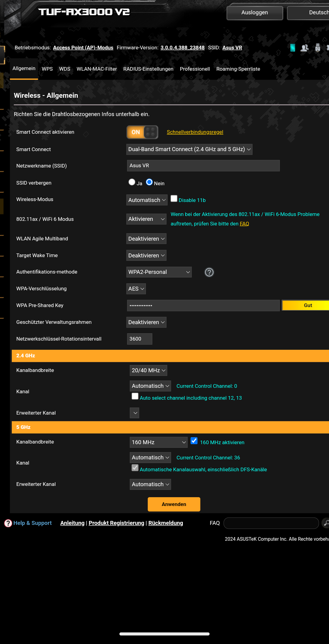Switch to the WPS tab

tap(47, 69)
